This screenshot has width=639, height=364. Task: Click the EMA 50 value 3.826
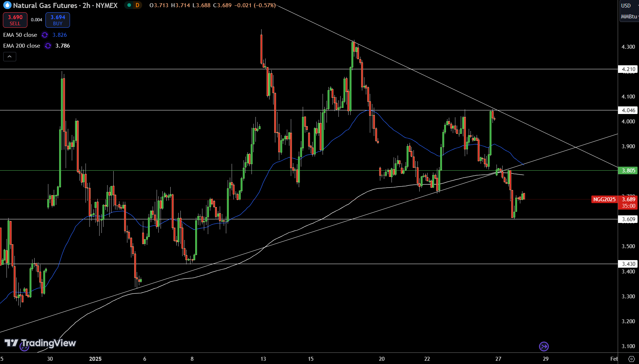[x=60, y=35]
